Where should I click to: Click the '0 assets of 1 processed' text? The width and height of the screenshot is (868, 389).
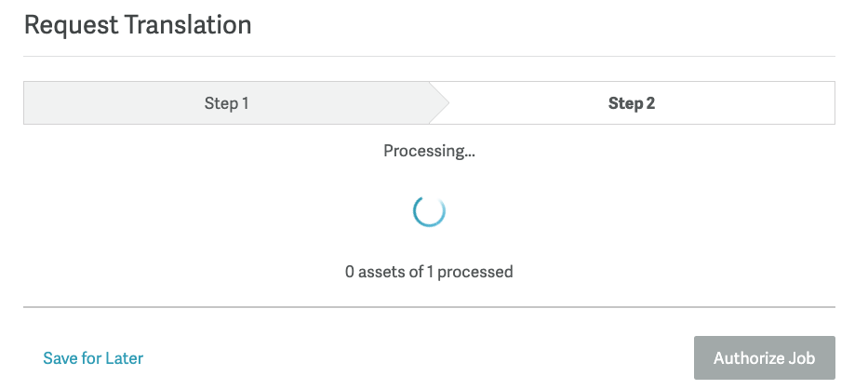pyautogui.click(x=429, y=272)
